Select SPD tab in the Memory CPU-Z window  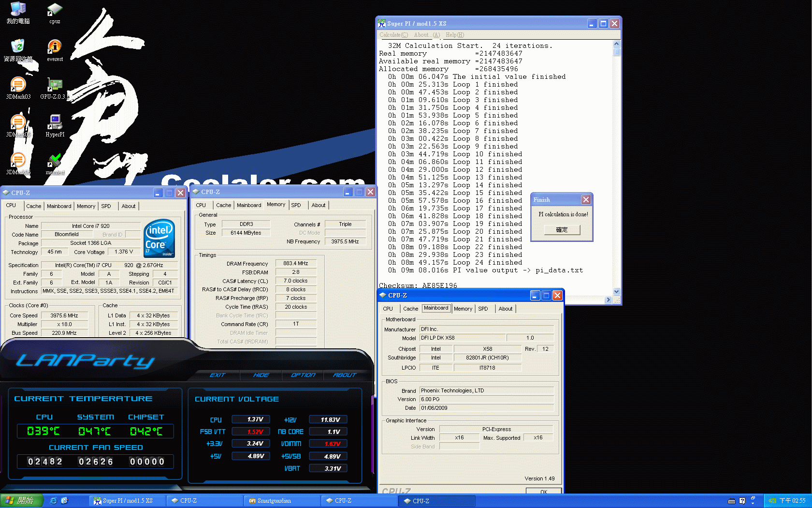click(296, 205)
